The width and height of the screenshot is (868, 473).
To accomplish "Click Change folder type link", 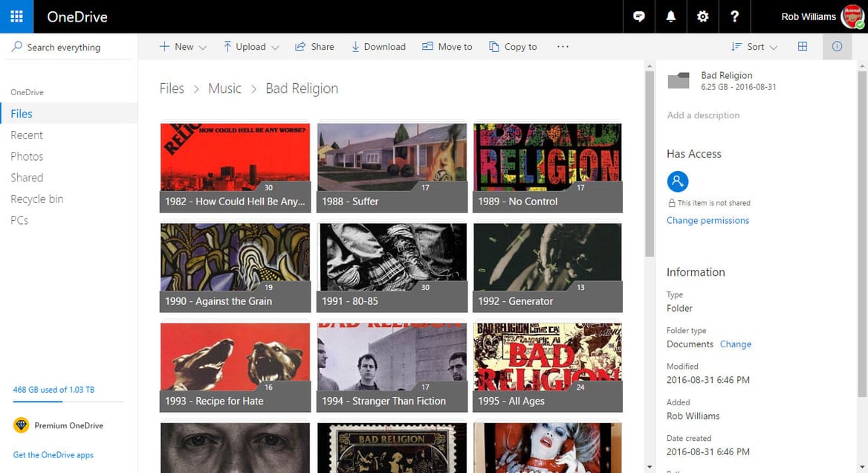I will [736, 344].
